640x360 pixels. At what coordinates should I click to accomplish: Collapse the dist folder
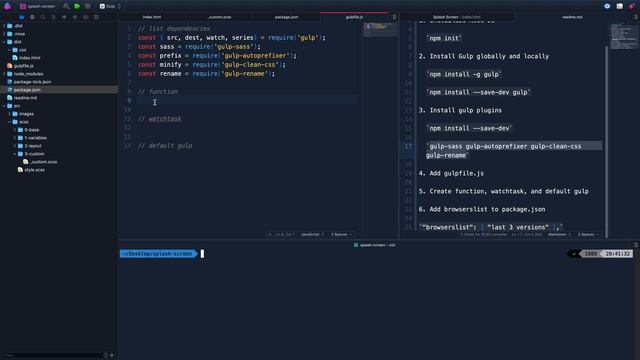(x=4, y=42)
